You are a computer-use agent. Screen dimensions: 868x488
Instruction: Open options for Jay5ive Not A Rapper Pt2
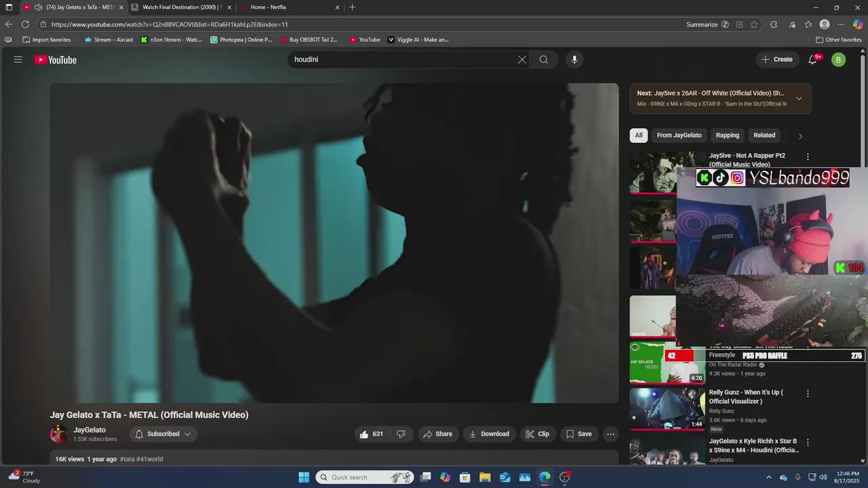point(808,157)
